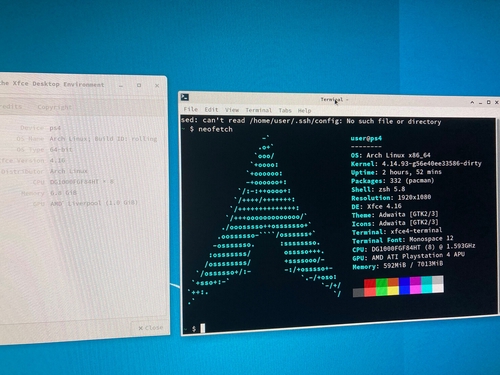Open the Edit menu in Terminal
The image size is (500, 375).
point(211,110)
